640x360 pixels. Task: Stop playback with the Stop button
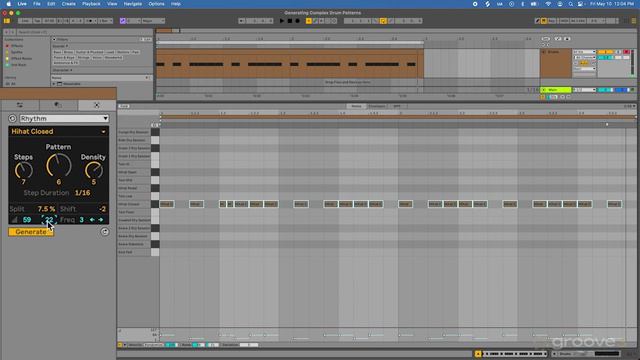tap(290, 21)
